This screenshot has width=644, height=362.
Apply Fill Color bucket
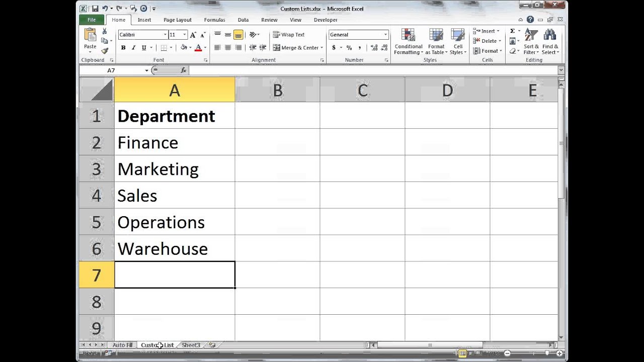184,48
